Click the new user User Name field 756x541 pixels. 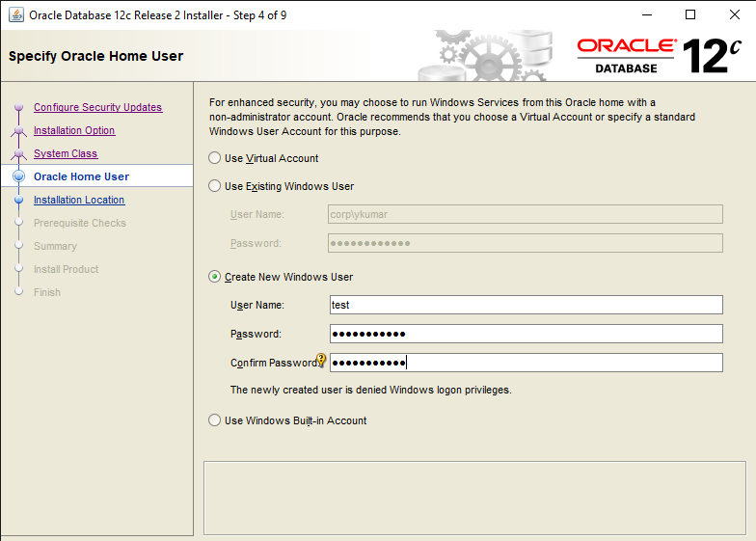[x=526, y=305]
